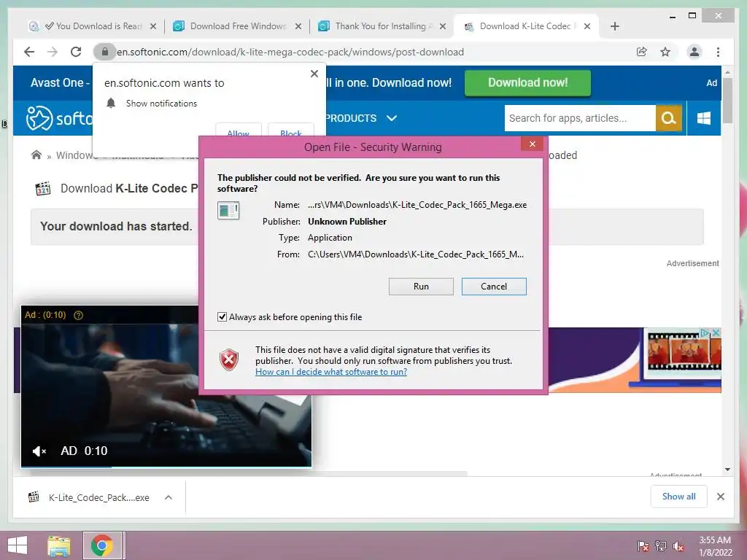This screenshot has width=747, height=560.
Task: Click the share page icon
Action: click(x=642, y=52)
